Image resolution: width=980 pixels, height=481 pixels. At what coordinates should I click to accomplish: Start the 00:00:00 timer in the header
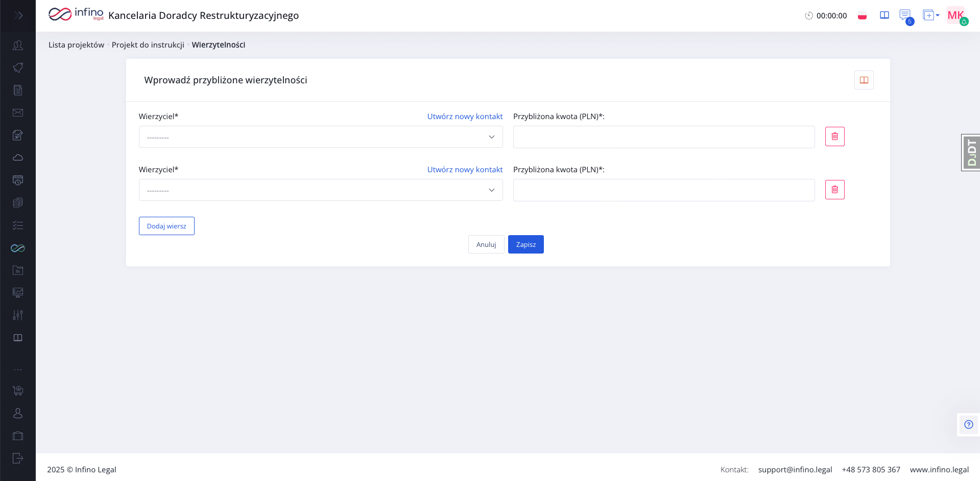[x=809, y=16]
